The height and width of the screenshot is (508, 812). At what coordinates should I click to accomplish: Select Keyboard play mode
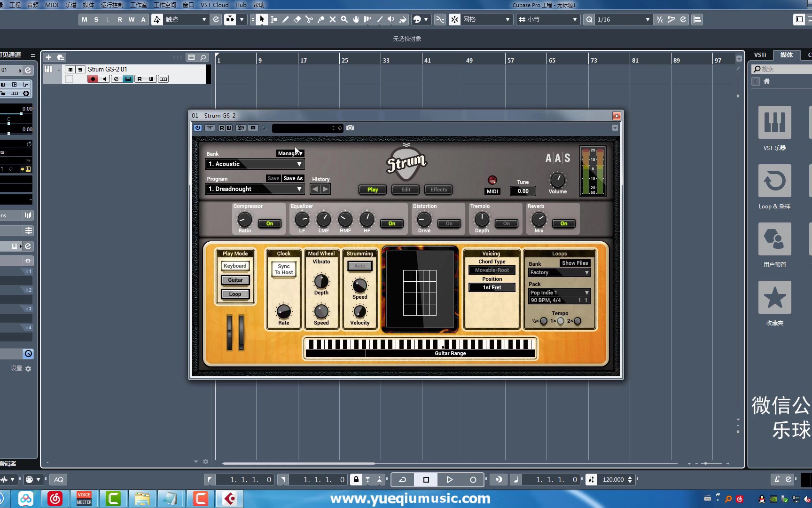click(235, 266)
